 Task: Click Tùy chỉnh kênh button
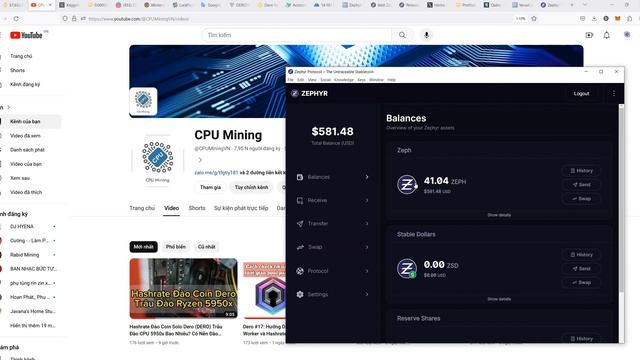coord(251,187)
